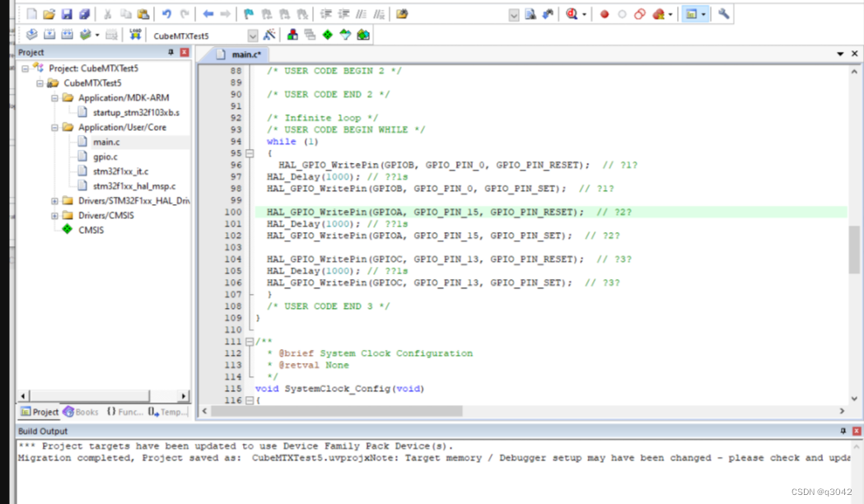The width and height of the screenshot is (864, 504).
Task: Paste from clipboard icon
Action: pos(143,14)
